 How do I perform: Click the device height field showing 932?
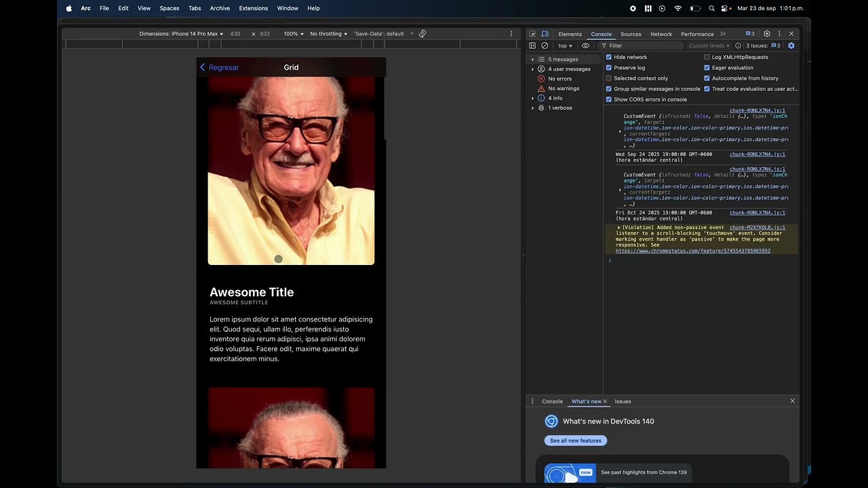click(264, 33)
